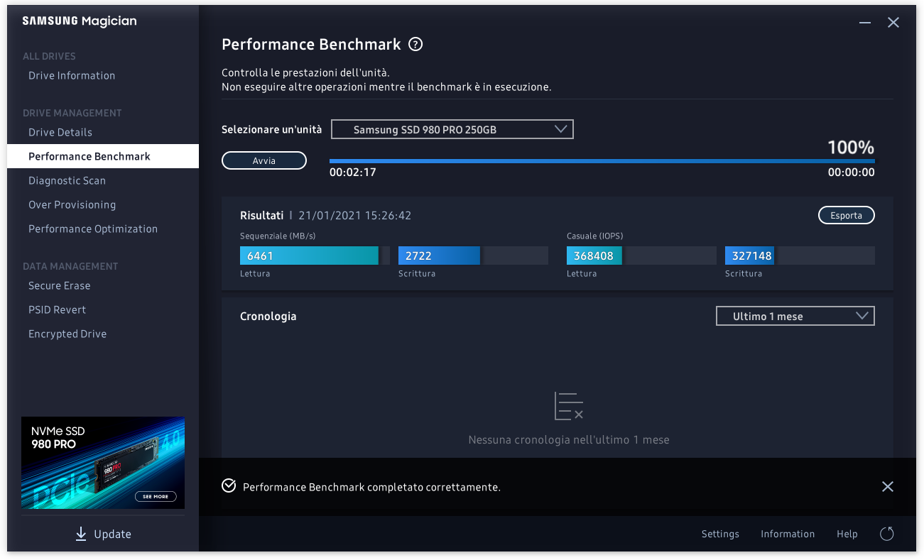Click the remaining time 00:00:00
924x560 pixels.
[851, 172]
